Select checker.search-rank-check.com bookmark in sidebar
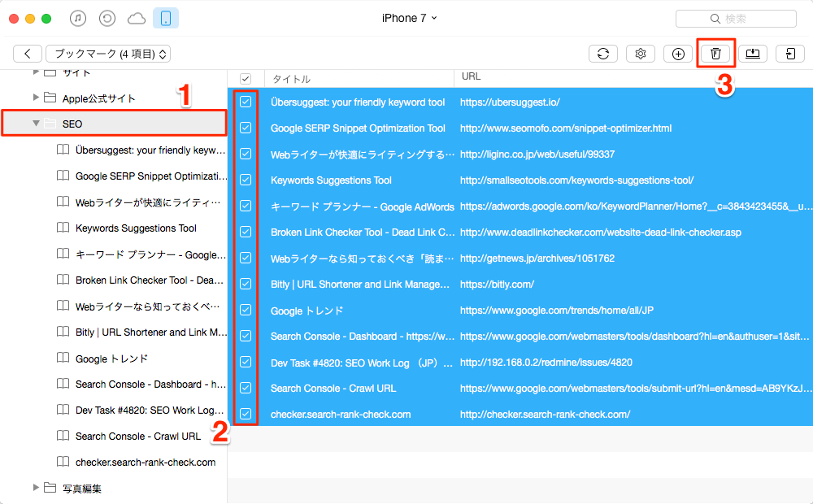 tap(146, 462)
